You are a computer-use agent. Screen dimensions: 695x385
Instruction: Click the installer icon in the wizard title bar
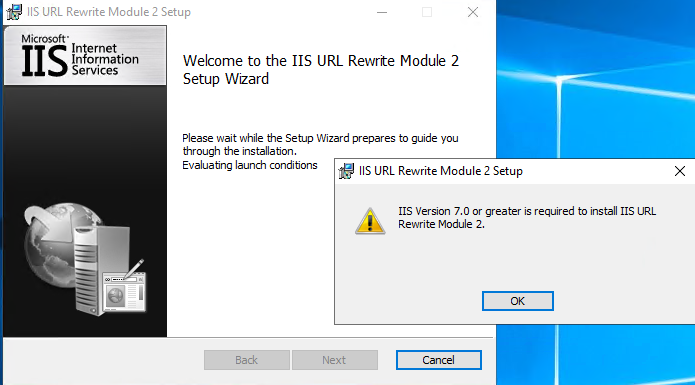[x=14, y=12]
